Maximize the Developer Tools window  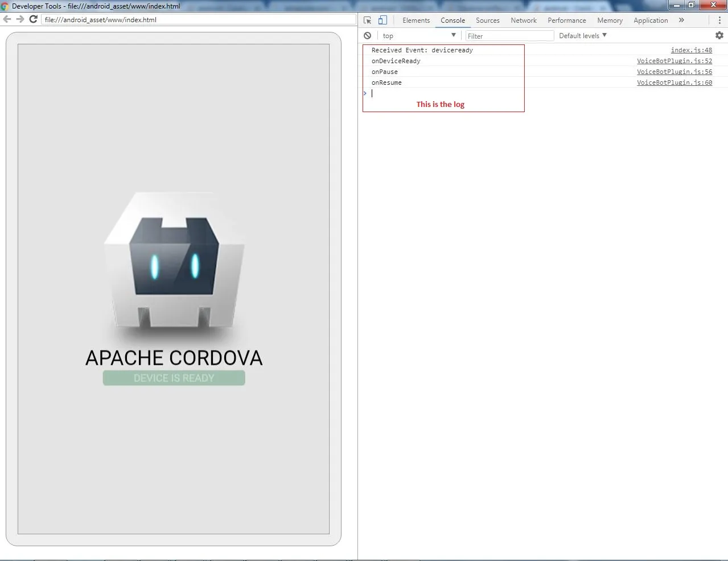[691, 5]
